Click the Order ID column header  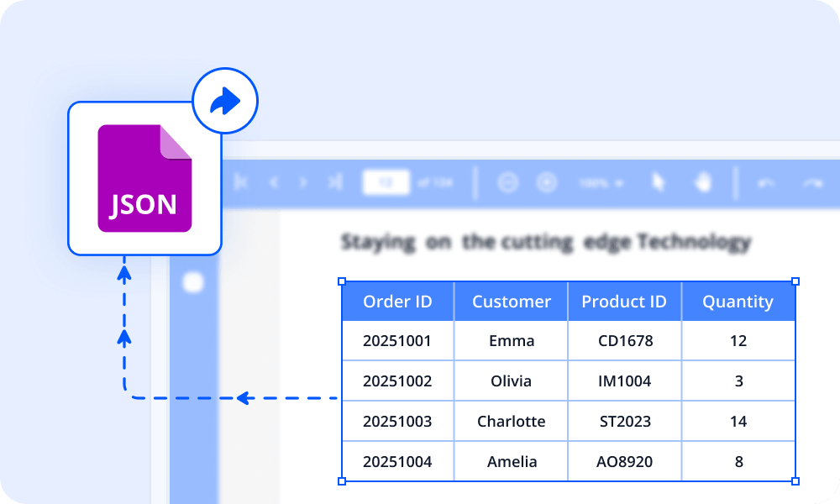397,302
